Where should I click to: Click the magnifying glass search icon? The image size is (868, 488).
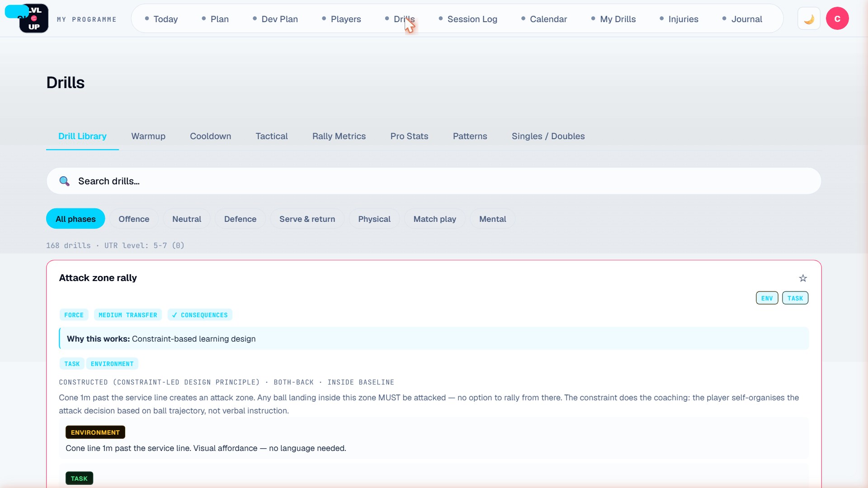tap(65, 181)
